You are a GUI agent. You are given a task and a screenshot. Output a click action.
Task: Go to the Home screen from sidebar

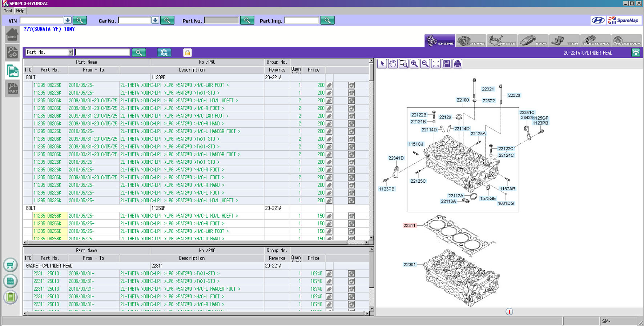[x=12, y=35]
